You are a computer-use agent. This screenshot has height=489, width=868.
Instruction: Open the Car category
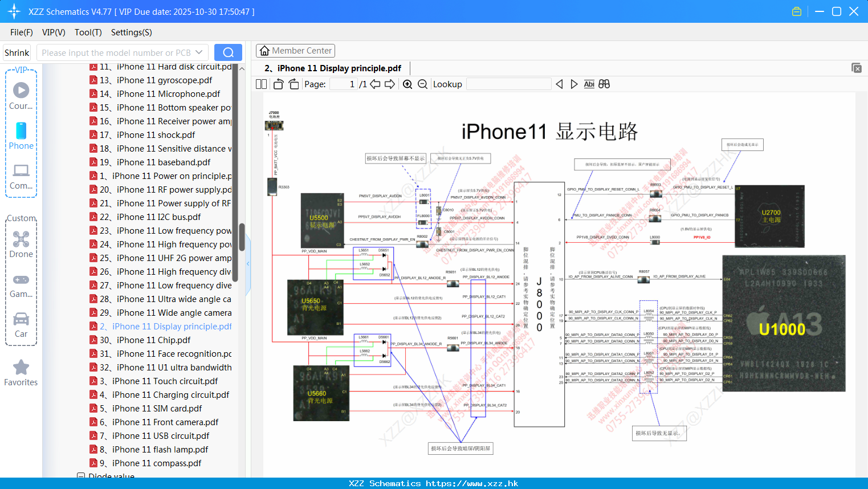tap(21, 325)
